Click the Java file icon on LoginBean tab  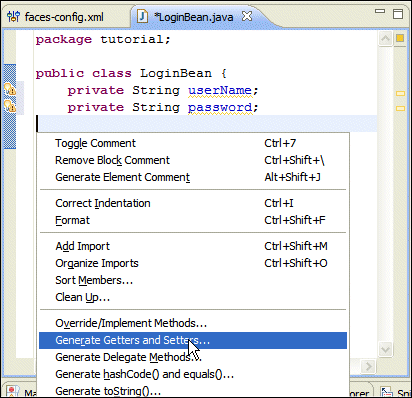(142, 17)
